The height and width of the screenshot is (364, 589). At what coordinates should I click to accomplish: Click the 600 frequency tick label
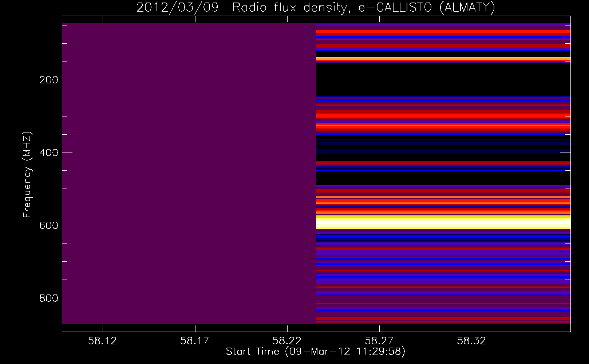tap(48, 226)
